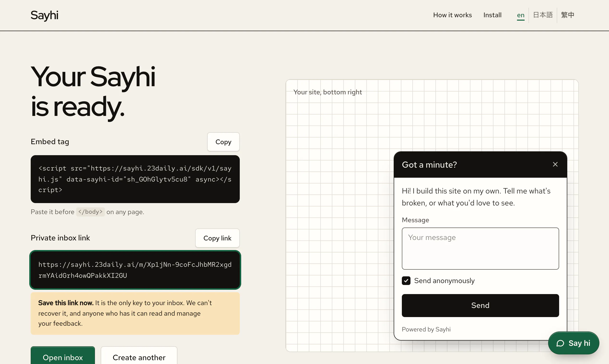Click the Send anonymously label
Image resolution: width=609 pixels, height=364 pixels.
click(444, 281)
